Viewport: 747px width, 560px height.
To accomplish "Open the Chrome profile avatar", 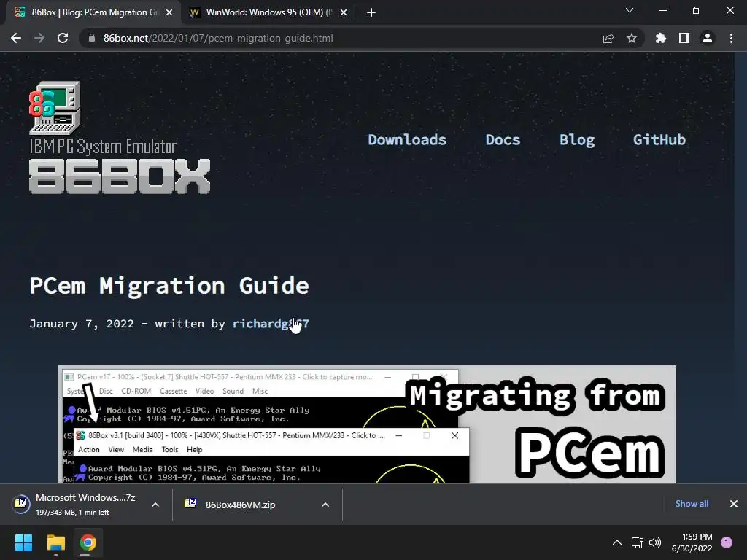I will 708,38.
